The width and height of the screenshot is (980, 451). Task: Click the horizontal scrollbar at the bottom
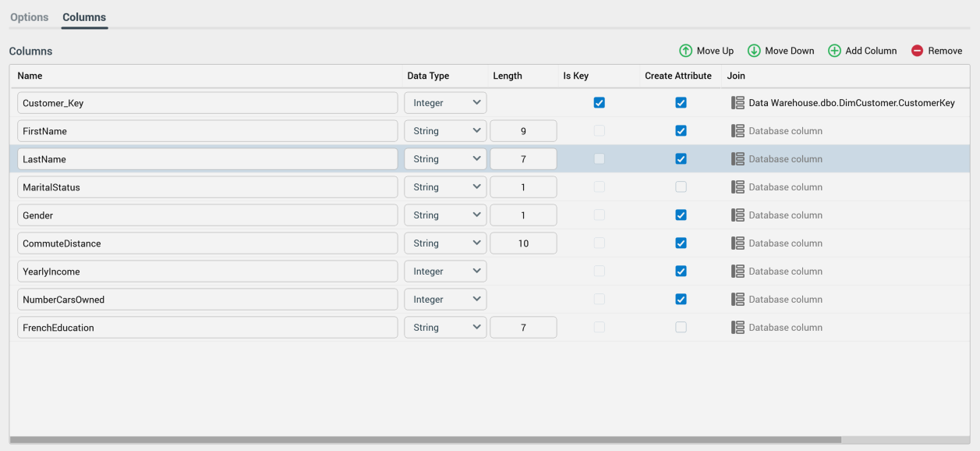click(x=425, y=440)
